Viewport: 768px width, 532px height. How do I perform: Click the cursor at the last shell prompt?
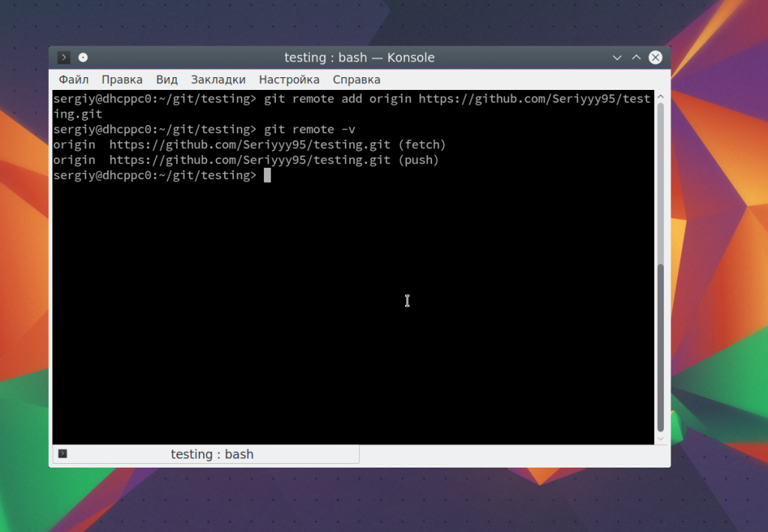267,175
